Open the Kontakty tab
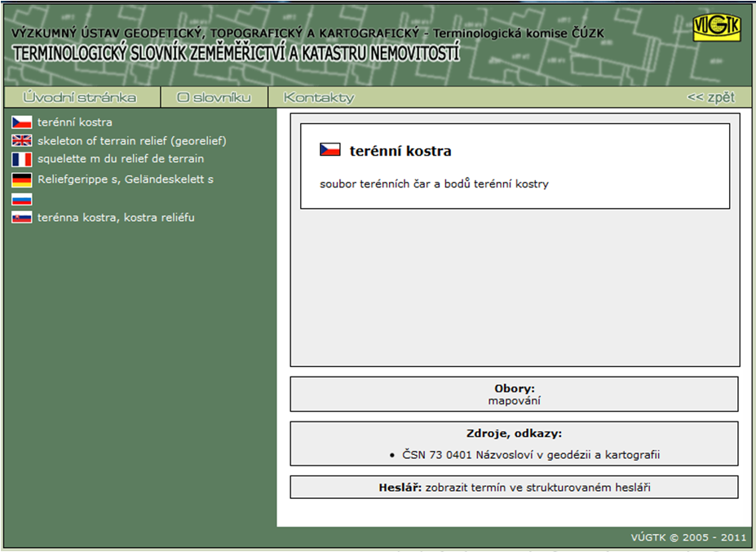This screenshot has width=756, height=552. 319,97
